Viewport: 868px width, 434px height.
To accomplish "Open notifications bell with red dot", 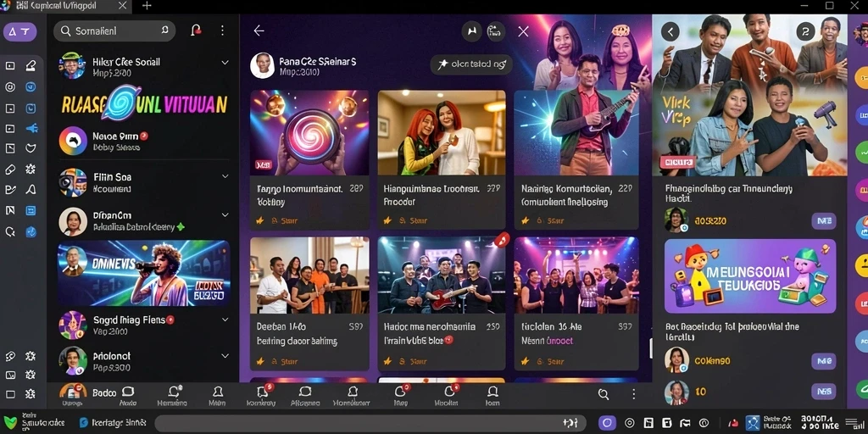I will (x=196, y=31).
